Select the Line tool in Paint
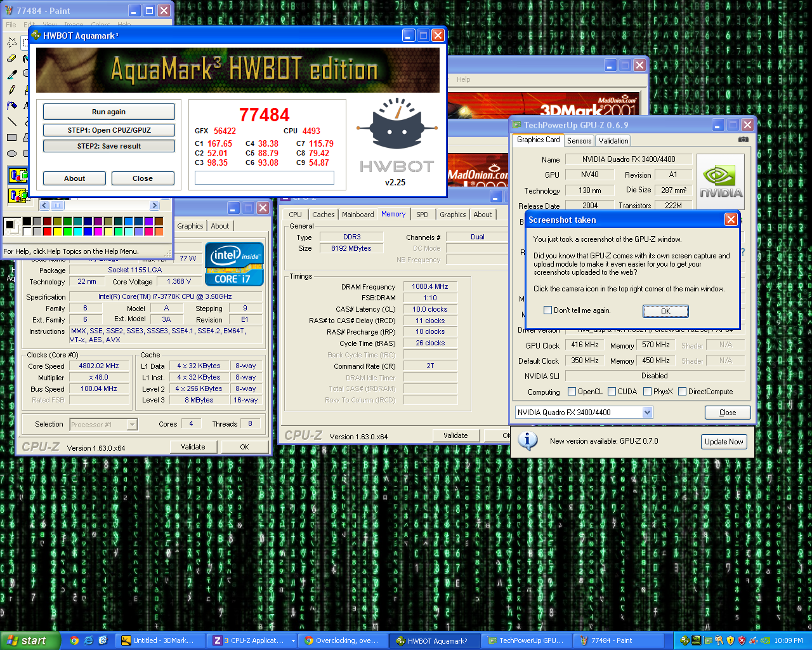 [x=12, y=121]
